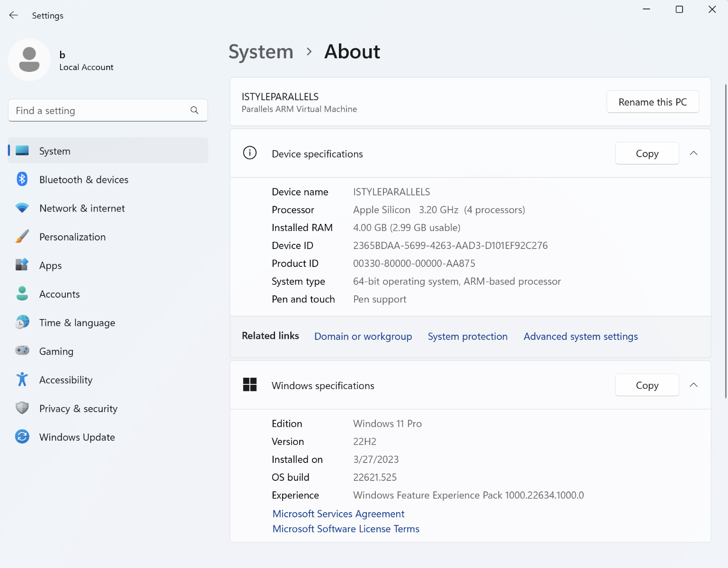The width and height of the screenshot is (728, 568).
Task: Copy the Device specifications
Action: pos(647,153)
